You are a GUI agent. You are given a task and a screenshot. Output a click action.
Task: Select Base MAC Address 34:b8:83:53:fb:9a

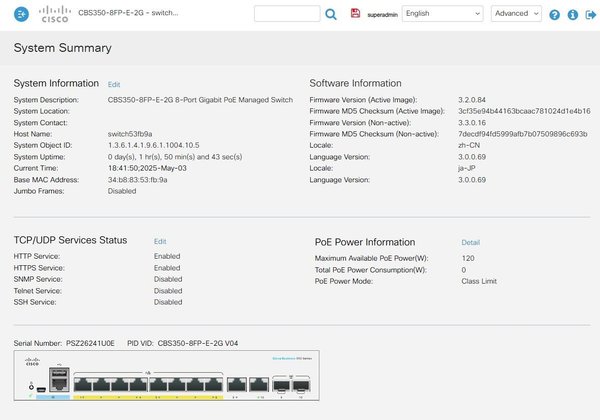click(137, 180)
